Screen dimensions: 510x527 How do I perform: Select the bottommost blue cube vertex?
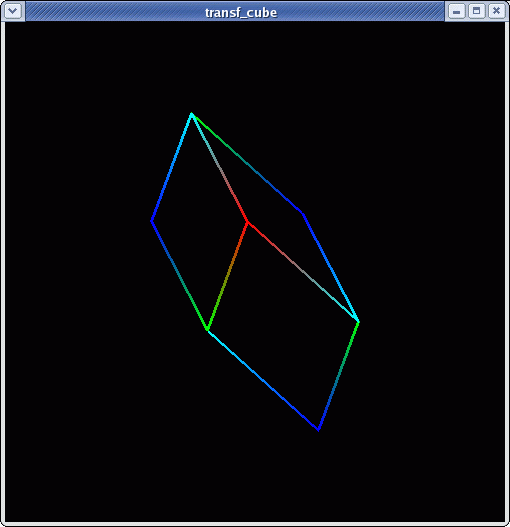pyautogui.click(x=318, y=429)
